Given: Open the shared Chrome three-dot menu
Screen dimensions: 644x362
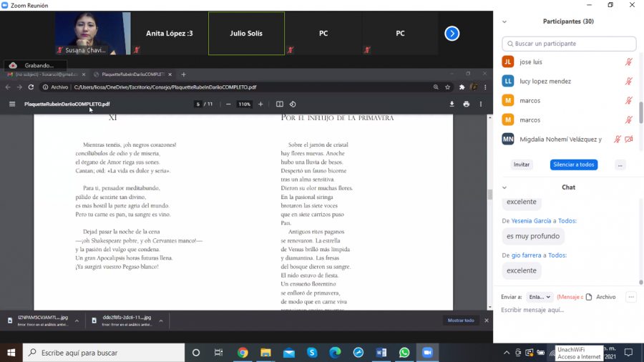Looking at the screenshot, I should pos(485,87).
